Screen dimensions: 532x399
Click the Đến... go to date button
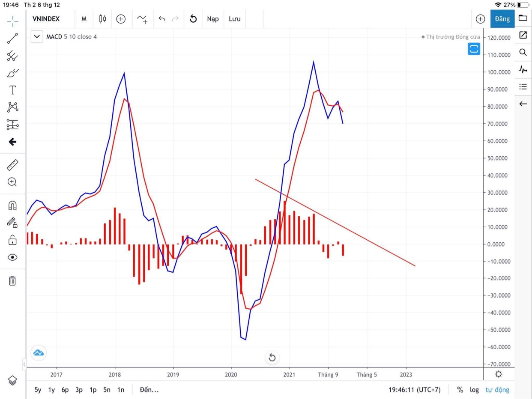[x=149, y=390]
